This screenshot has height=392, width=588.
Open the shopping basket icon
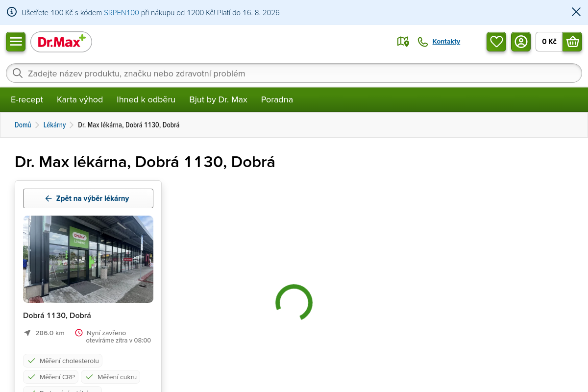pyautogui.click(x=572, y=42)
